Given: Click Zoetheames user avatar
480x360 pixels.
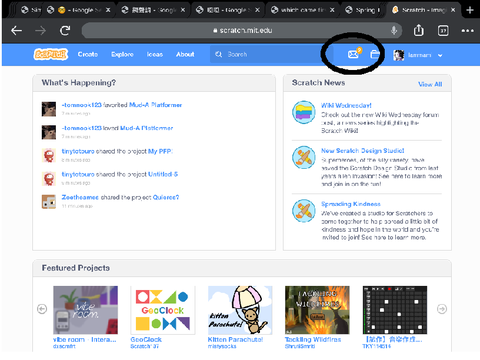Looking at the screenshot, I should (49, 202).
